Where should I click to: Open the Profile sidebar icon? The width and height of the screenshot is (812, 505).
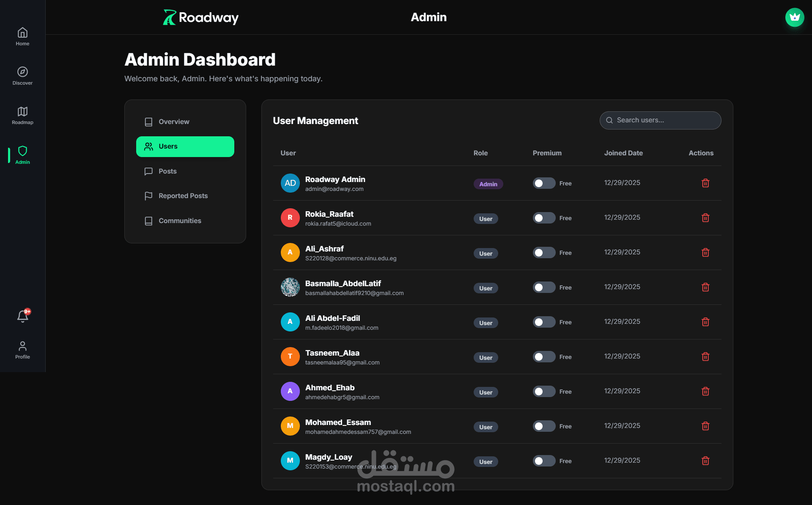pyautogui.click(x=22, y=347)
